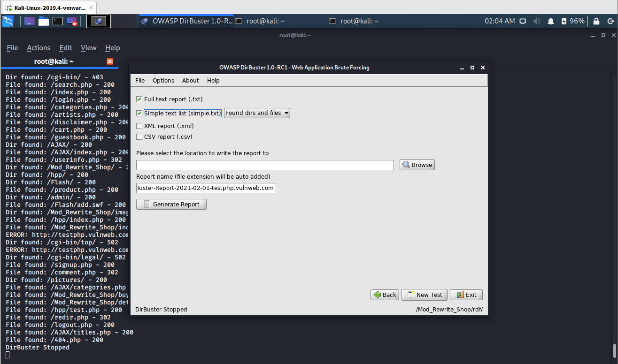
Task: Uncheck Simple text list (simple.txt)
Action: (x=139, y=113)
